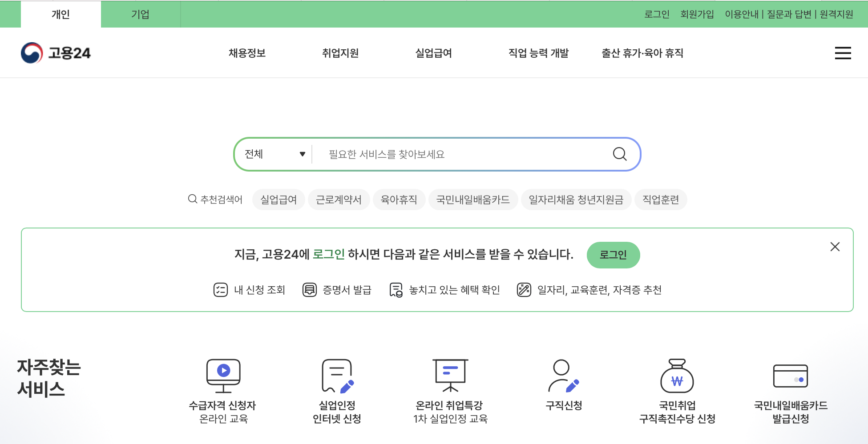Select the 국민내일배움카드 발급신청 card icon
Image resolution: width=868 pixels, height=444 pixels.
pos(791,376)
